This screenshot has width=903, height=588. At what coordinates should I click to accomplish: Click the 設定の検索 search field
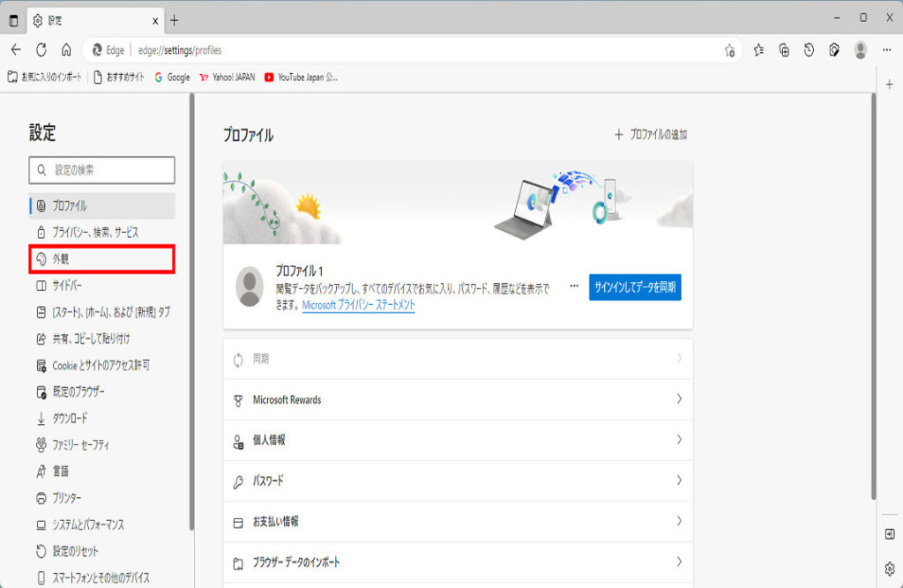(102, 170)
